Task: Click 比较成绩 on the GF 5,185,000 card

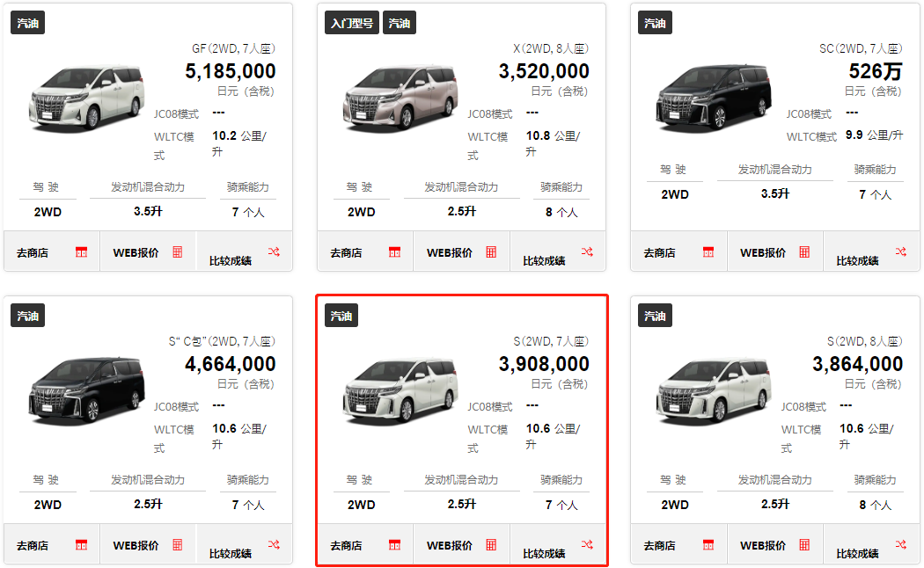Action: click(231, 260)
